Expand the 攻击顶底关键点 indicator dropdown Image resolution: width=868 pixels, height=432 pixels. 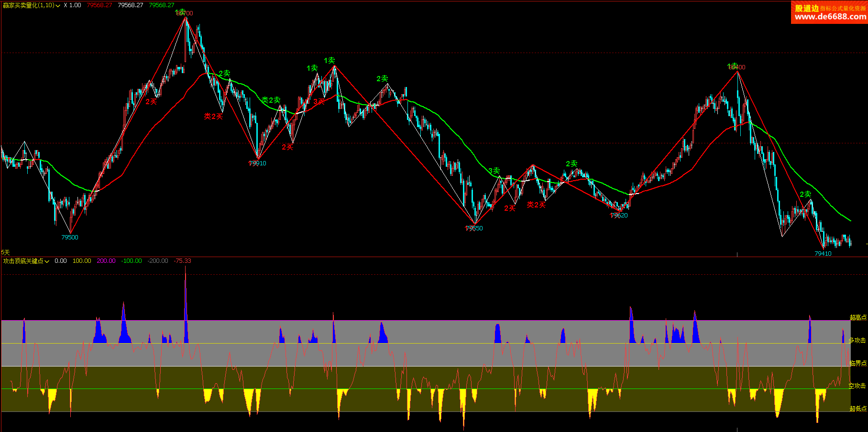click(47, 261)
